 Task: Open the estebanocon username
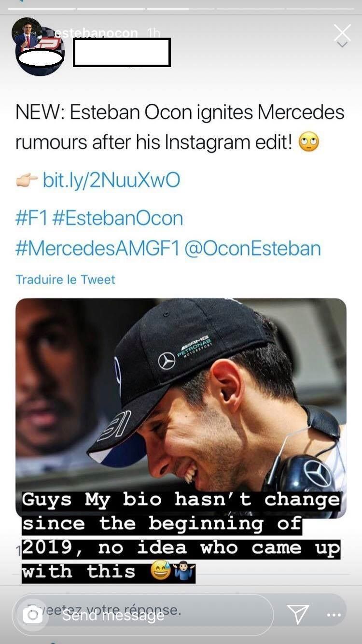96,33
